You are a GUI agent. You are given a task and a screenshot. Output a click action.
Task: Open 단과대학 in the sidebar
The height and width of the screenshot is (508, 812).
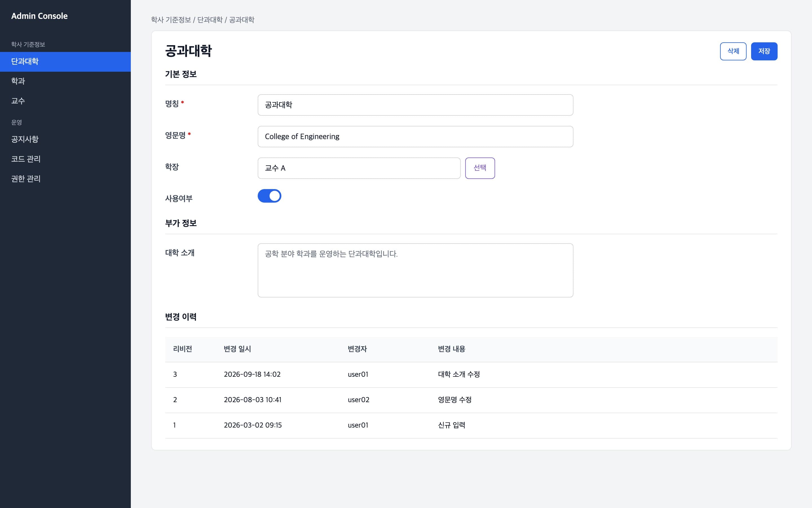point(65,62)
